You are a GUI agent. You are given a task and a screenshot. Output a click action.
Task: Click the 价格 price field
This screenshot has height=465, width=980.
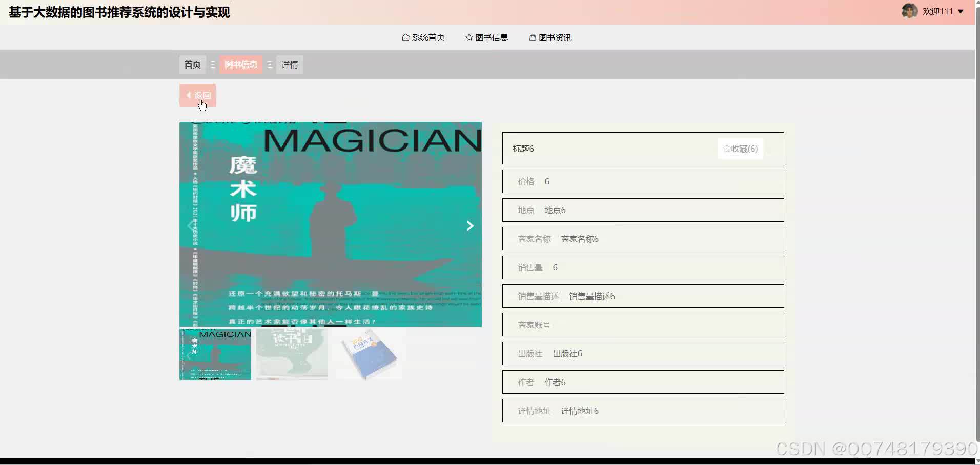coord(643,181)
